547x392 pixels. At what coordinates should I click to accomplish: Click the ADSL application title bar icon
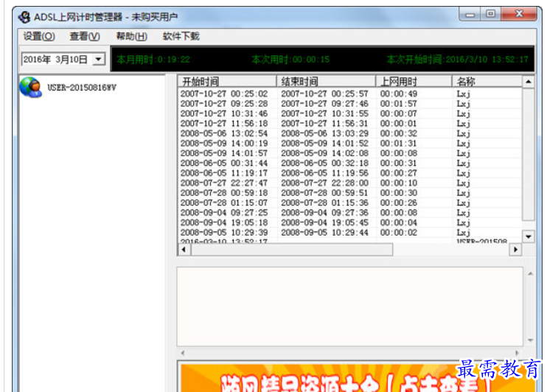[x=24, y=17]
